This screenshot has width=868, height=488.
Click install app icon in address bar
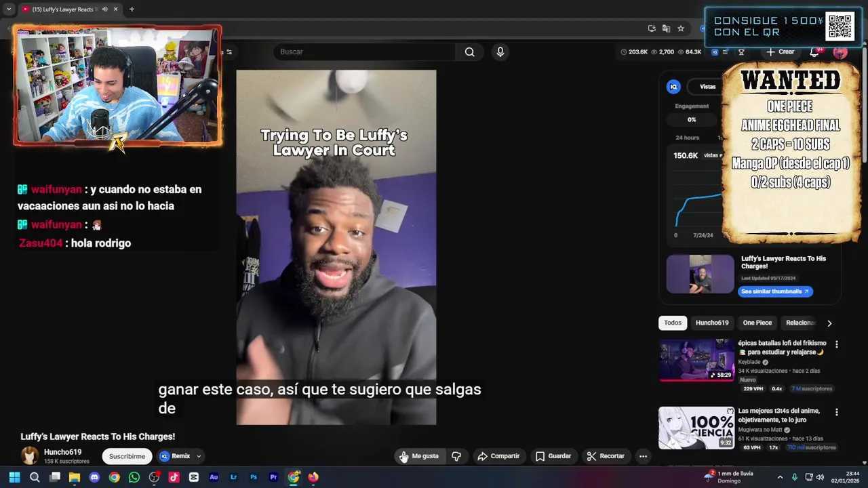click(652, 28)
